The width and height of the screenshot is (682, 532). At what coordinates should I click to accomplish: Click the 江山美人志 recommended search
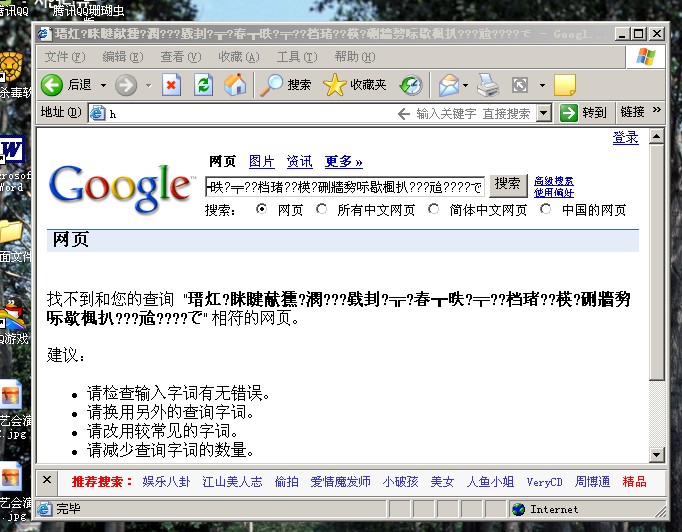[232, 482]
